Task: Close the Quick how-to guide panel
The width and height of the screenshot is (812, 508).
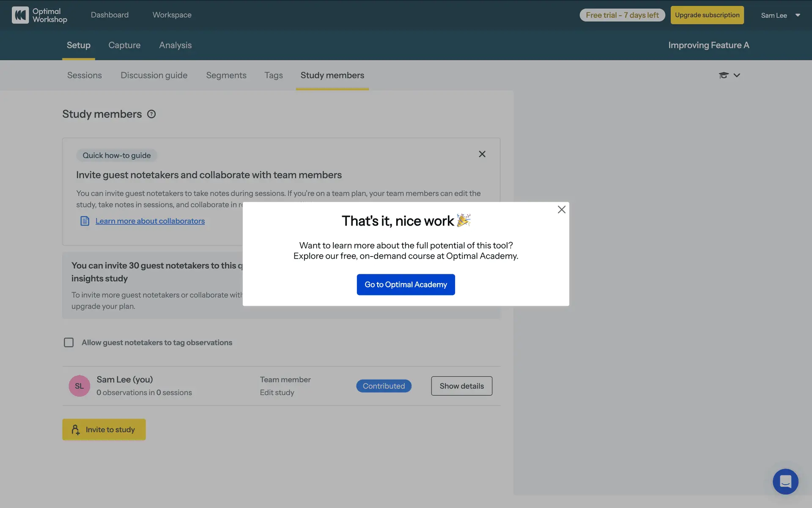Action: [482, 154]
